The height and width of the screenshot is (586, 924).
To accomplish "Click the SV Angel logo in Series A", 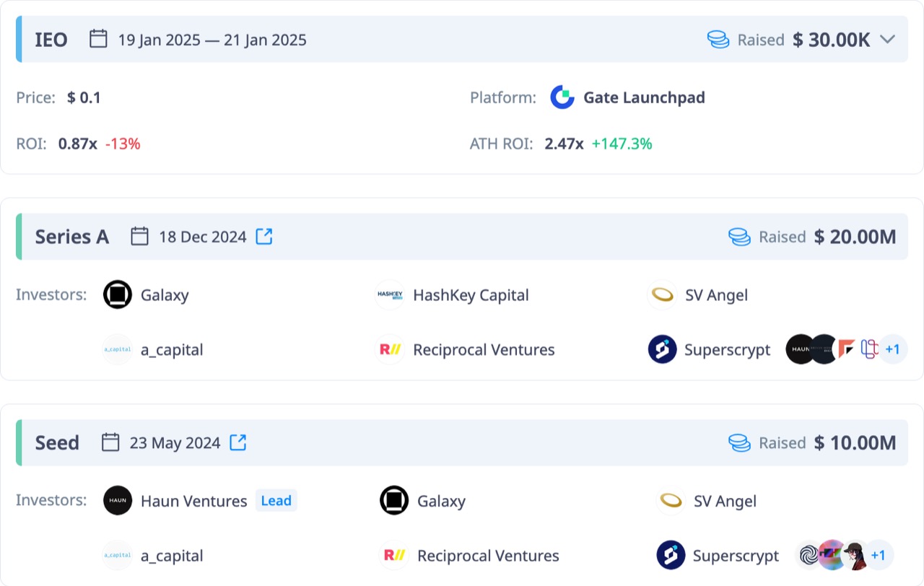I will coord(662,294).
